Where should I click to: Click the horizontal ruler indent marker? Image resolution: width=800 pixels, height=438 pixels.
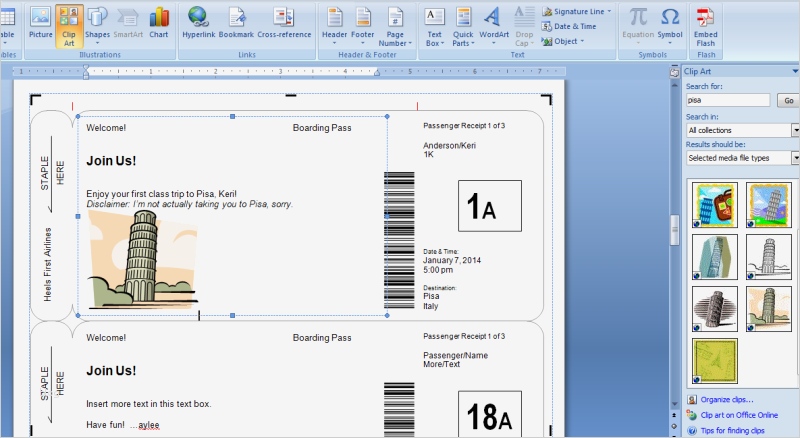86,72
